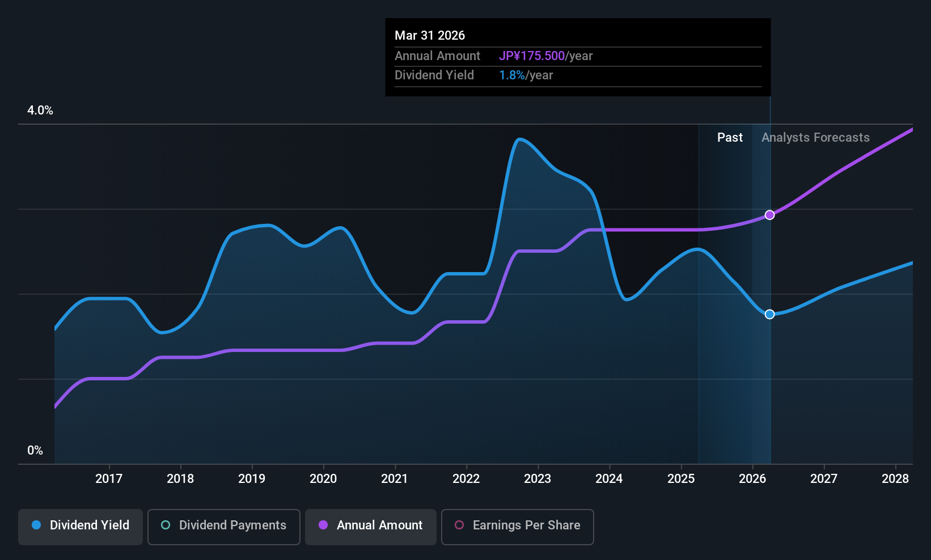Screen dimensions: 931x560
Task: Click the blue Dividend Yield data point marker
Action: [769, 314]
